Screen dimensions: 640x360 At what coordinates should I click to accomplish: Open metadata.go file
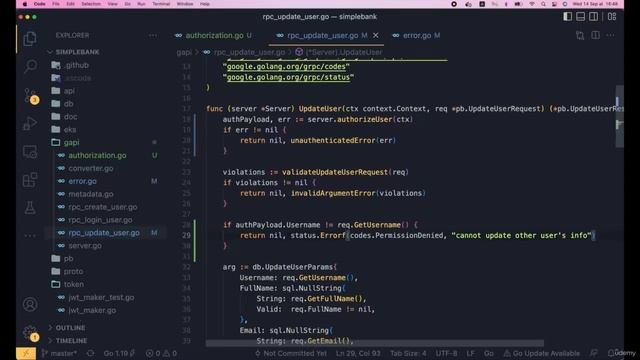coord(91,194)
